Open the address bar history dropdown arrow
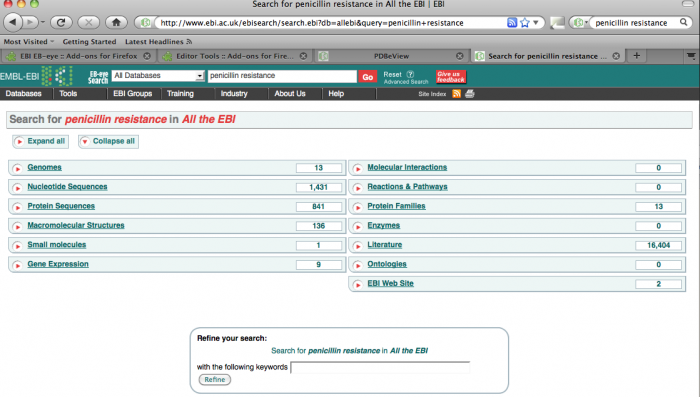 point(536,22)
